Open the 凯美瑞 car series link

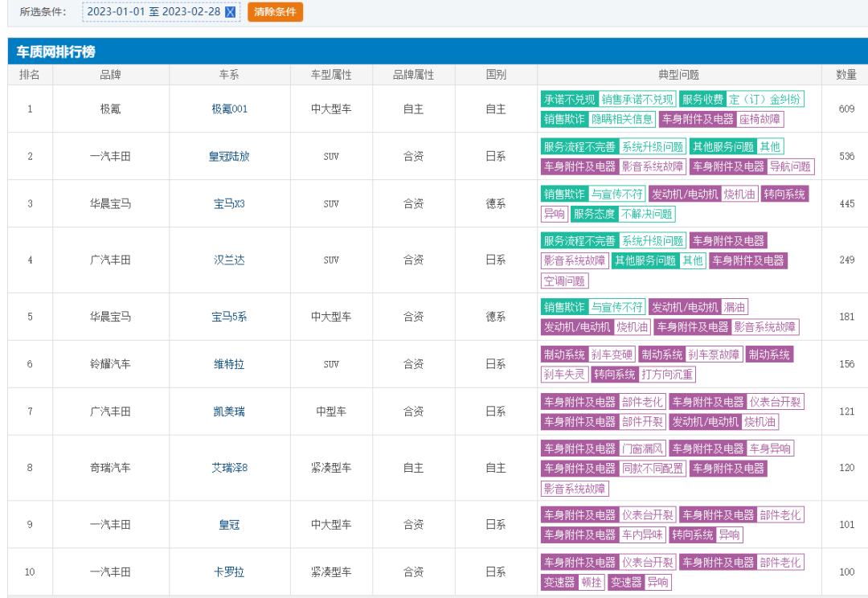229,412
